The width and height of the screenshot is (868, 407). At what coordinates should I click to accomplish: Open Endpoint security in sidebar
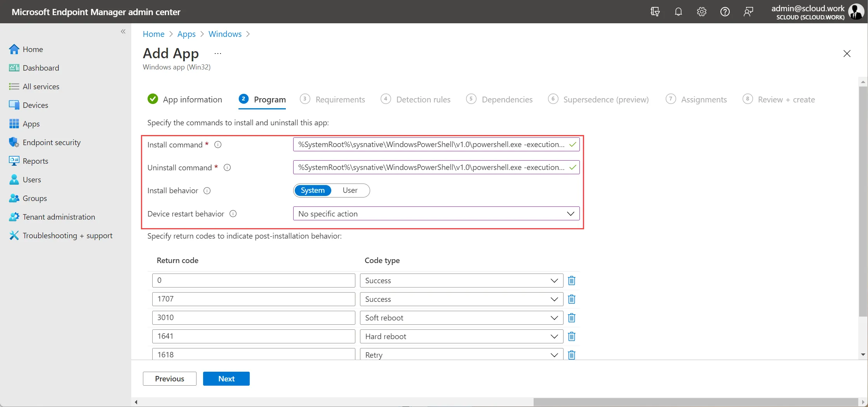coord(52,142)
